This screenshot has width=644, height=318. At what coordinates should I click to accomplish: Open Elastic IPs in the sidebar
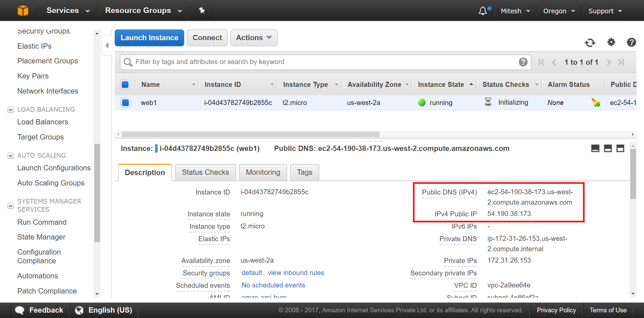pyautogui.click(x=34, y=46)
